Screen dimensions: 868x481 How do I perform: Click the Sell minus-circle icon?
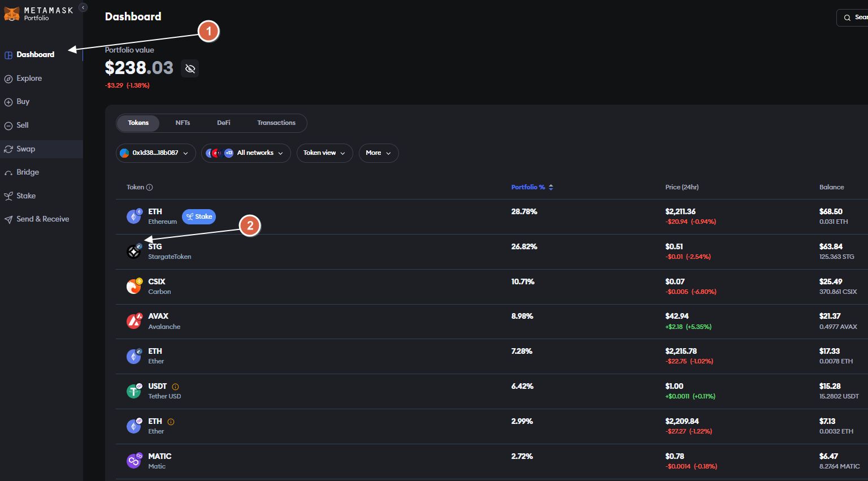(8, 125)
